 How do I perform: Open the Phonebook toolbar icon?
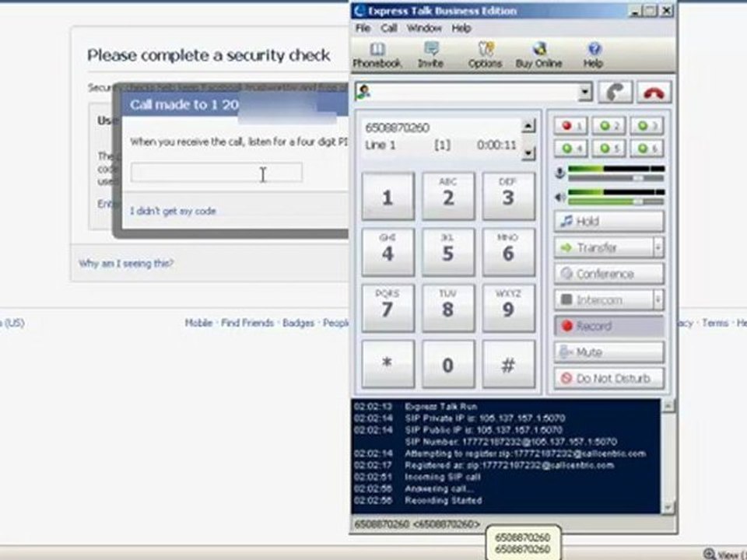[377, 55]
